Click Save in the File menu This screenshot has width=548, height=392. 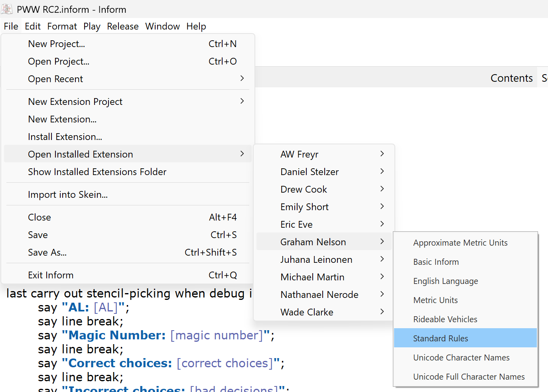pos(128,235)
